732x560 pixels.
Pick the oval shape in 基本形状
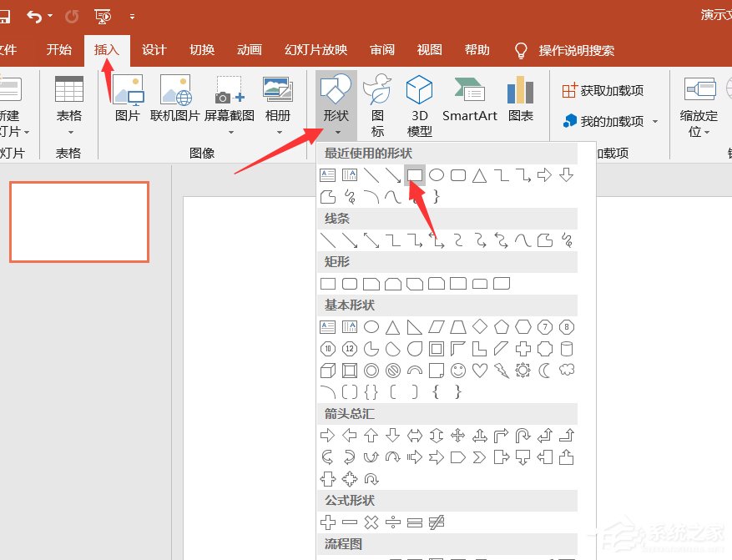371,326
